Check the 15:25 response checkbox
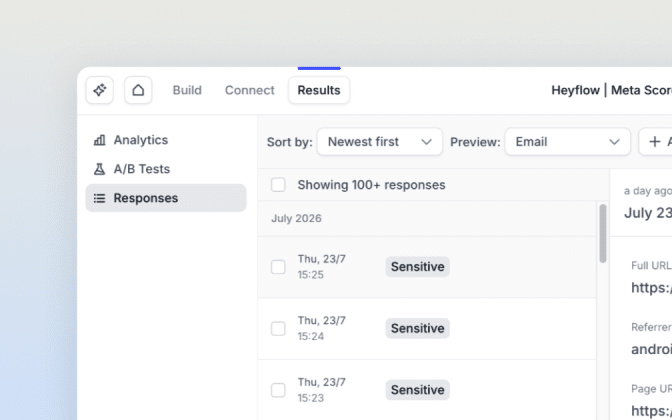This screenshot has height=420, width=672. (278, 267)
